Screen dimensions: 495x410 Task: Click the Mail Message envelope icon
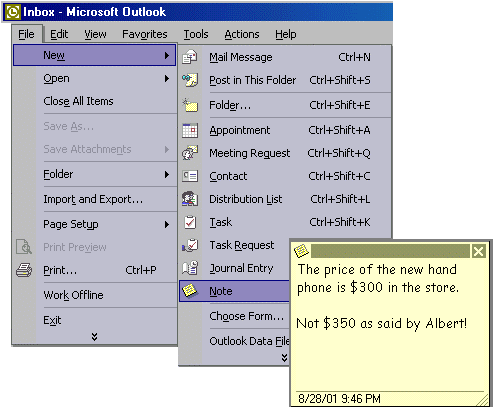click(x=190, y=57)
